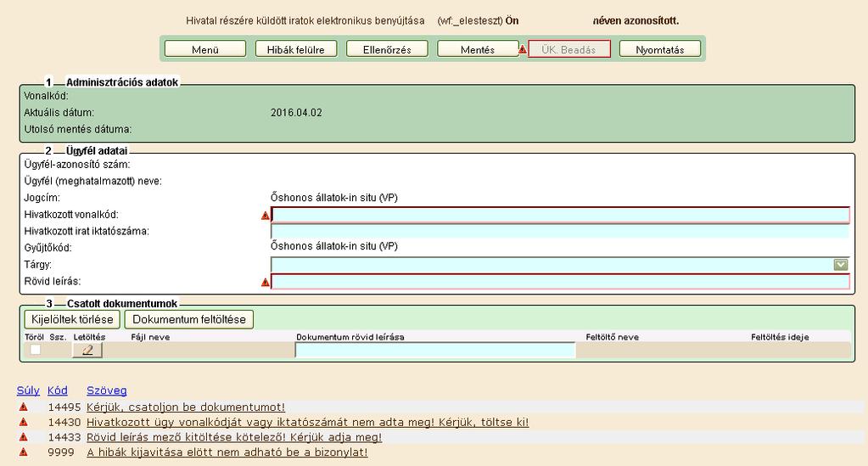Focus the Hivatkozott vonalkód input field
Image resolution: width=868 pixels, height=466 pixels.
click(560, 215)
